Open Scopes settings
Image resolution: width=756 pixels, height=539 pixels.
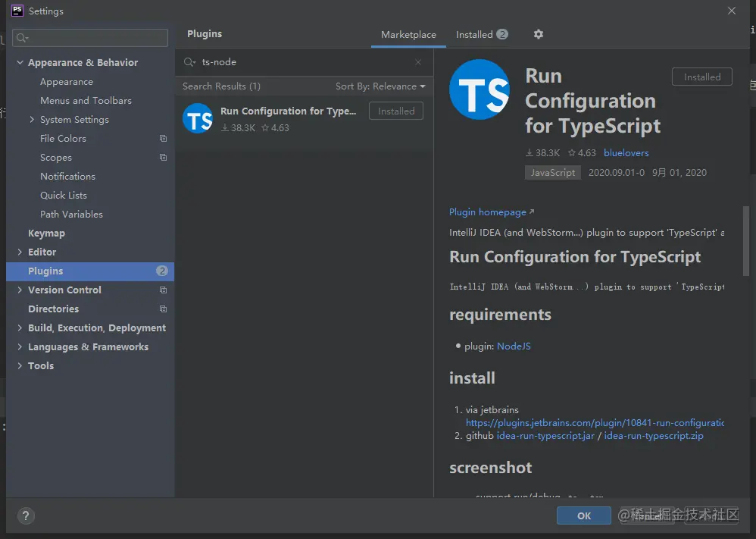click(56, 158)
